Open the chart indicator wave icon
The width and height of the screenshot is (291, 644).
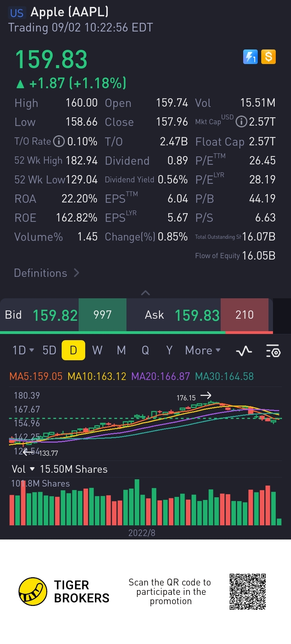pyautogui.click(x=244, y=351)
